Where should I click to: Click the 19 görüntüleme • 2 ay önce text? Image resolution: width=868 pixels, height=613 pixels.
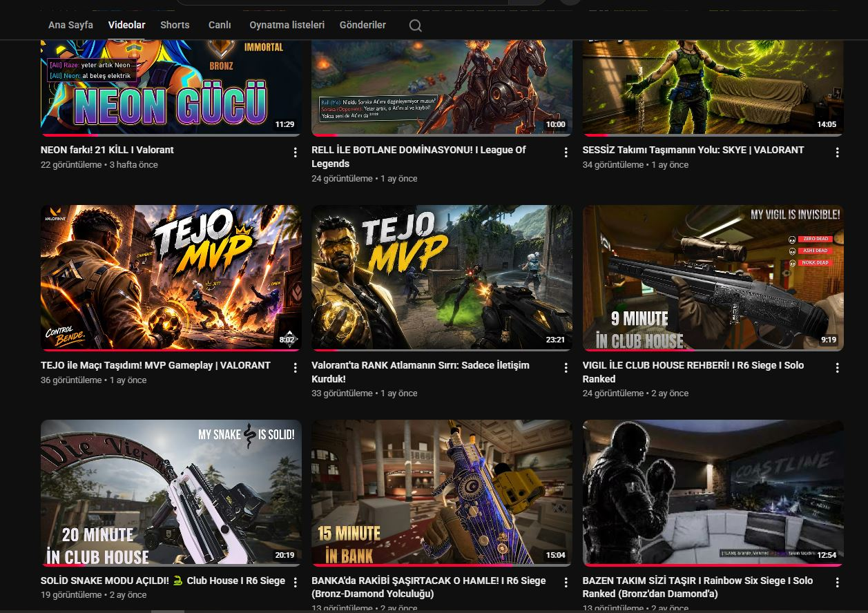tap(94, 595)
